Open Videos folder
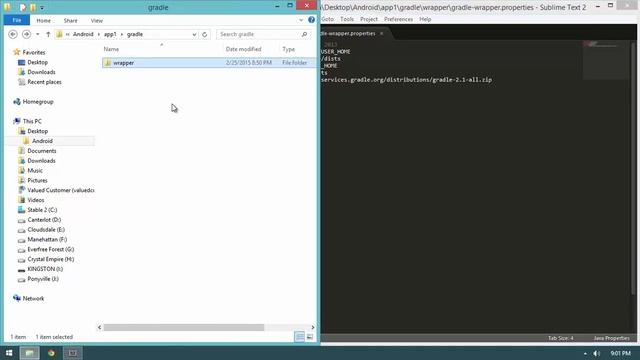 (36, 200)
